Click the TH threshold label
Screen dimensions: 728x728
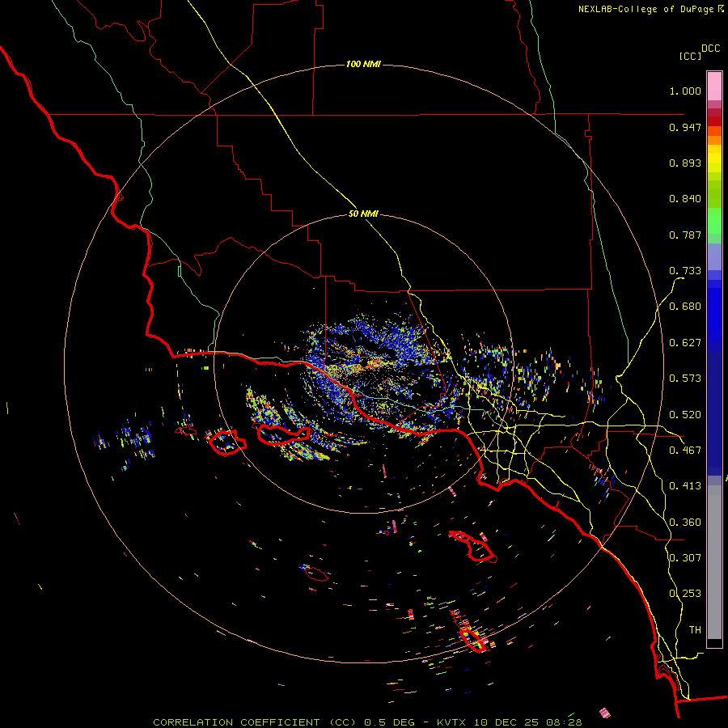[x=695, y=630]
